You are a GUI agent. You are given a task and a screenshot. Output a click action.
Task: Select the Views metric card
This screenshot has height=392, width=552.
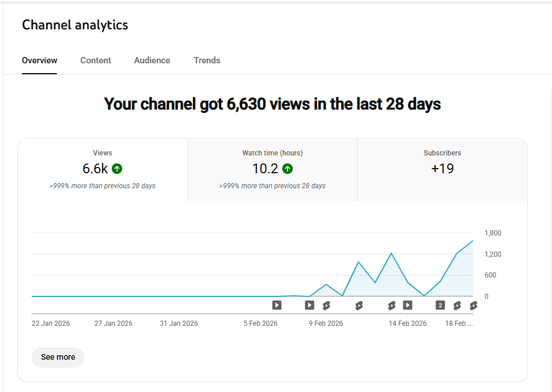pos(103,169)
